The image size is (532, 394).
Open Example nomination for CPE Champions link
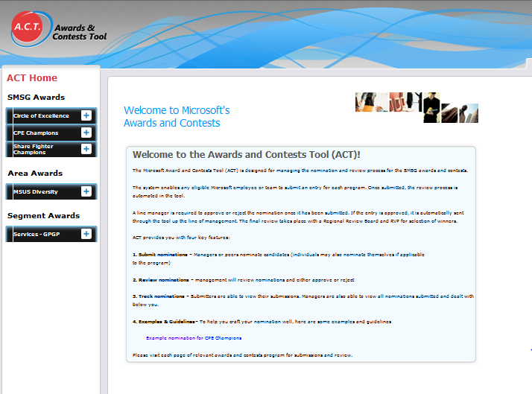coord(194,338)
